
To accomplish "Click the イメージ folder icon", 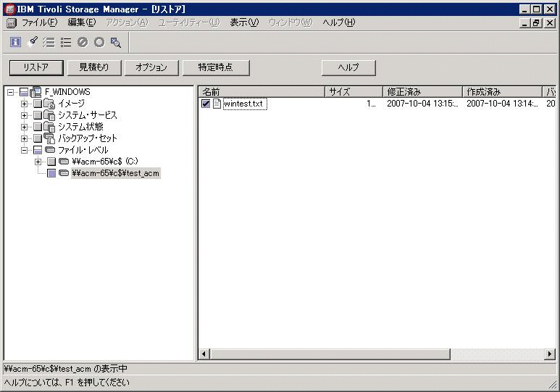I will coord(49,104).
